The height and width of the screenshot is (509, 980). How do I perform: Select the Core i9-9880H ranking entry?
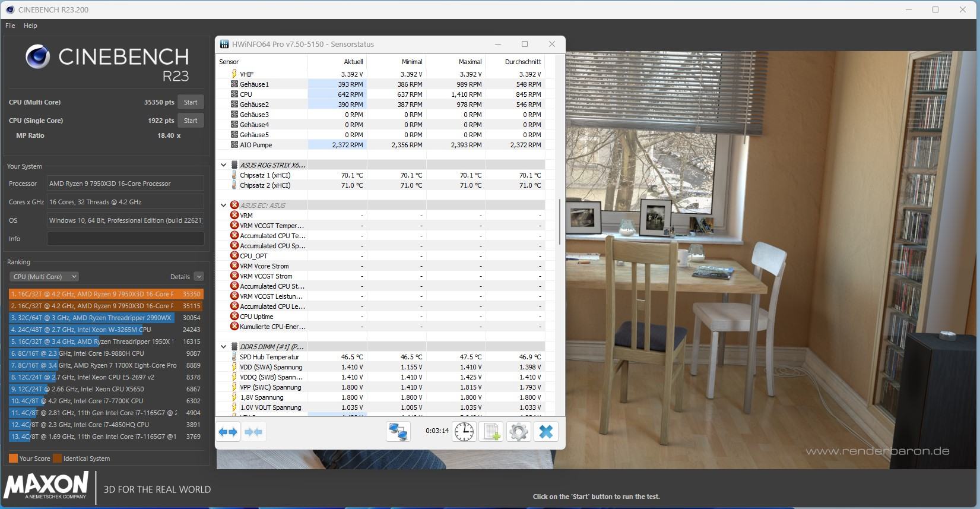[x=106, y=353]
